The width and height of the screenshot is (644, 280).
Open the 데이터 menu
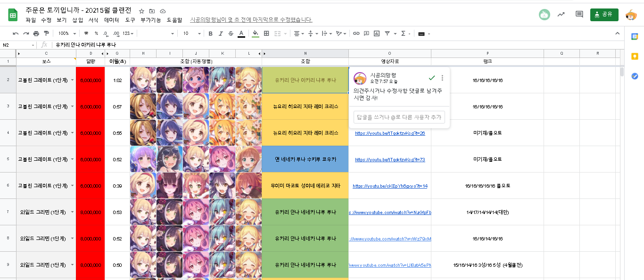tap(112, 20)
